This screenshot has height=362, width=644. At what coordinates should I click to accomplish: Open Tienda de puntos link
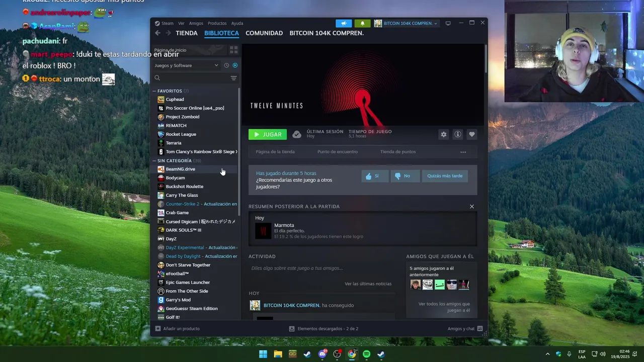tap(398, 152)
